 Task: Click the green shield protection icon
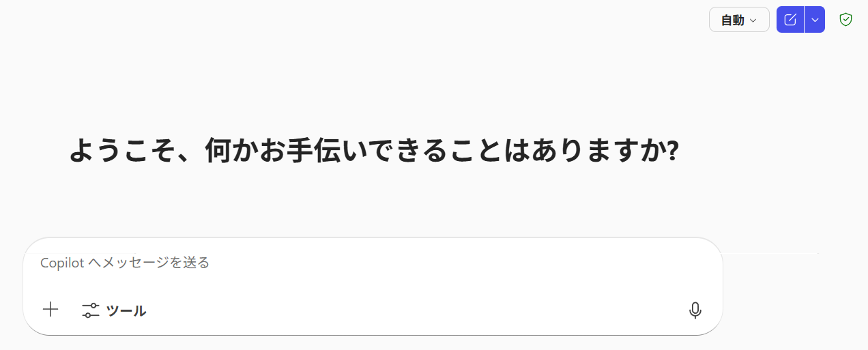click(x=845, y=20)
